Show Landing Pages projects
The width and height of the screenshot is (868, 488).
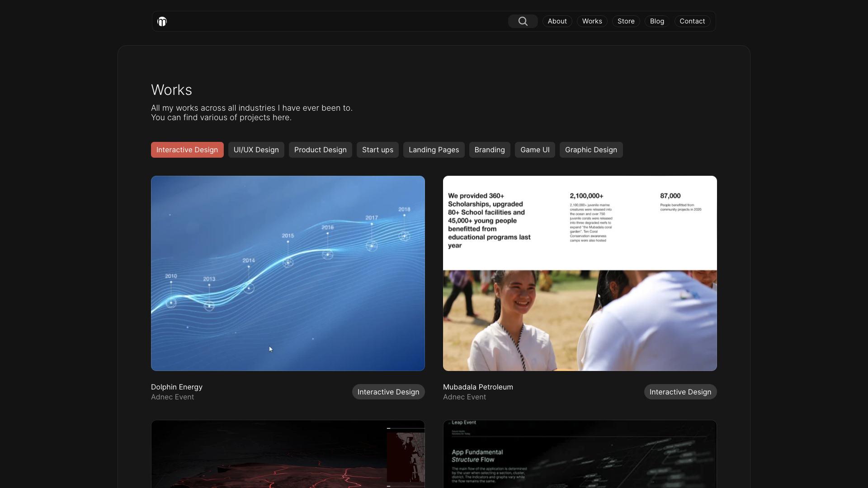pos(434,150)
